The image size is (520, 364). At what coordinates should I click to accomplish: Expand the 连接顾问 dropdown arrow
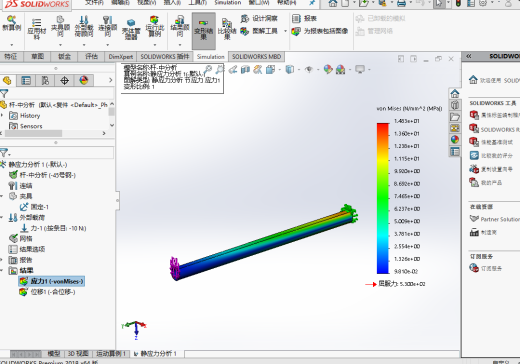(107, 45)
